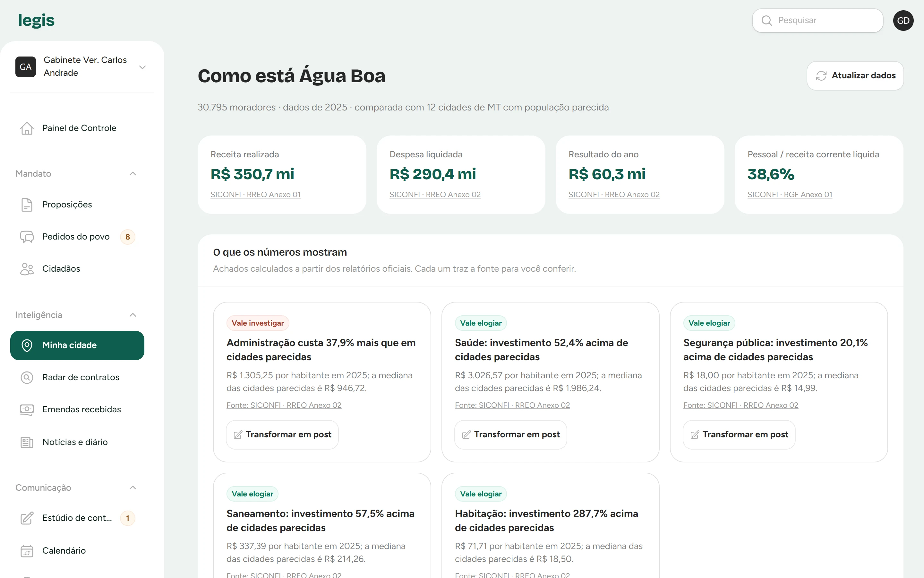
Task: Click the Vale elogiar tag on Habitação card
Action: [481, 494]
